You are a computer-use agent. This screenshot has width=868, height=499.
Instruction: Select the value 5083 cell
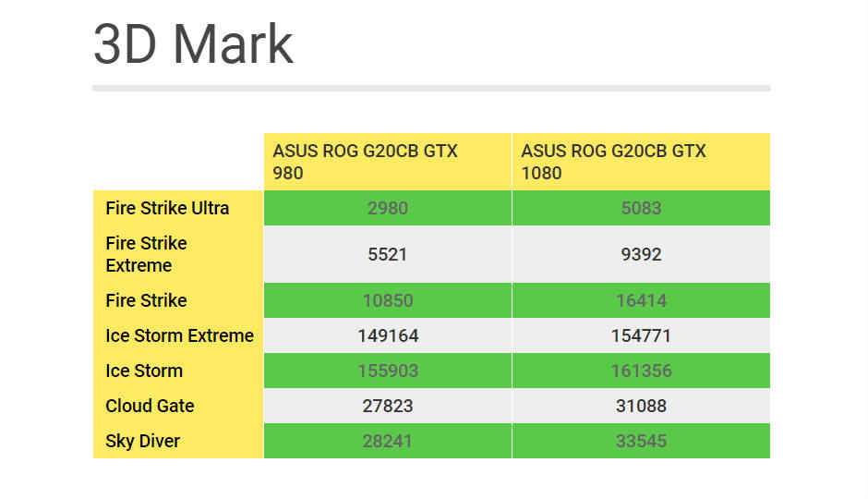point(641,208)
